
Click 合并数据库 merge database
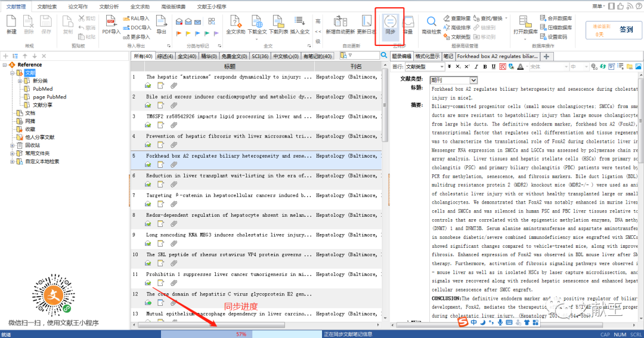556,18
